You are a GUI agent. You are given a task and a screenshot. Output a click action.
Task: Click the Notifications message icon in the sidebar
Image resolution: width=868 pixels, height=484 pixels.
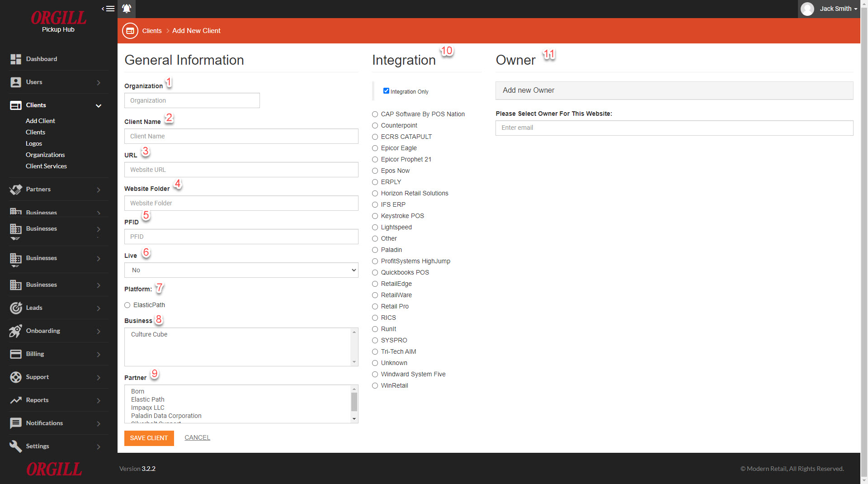[x=16, y=423]
